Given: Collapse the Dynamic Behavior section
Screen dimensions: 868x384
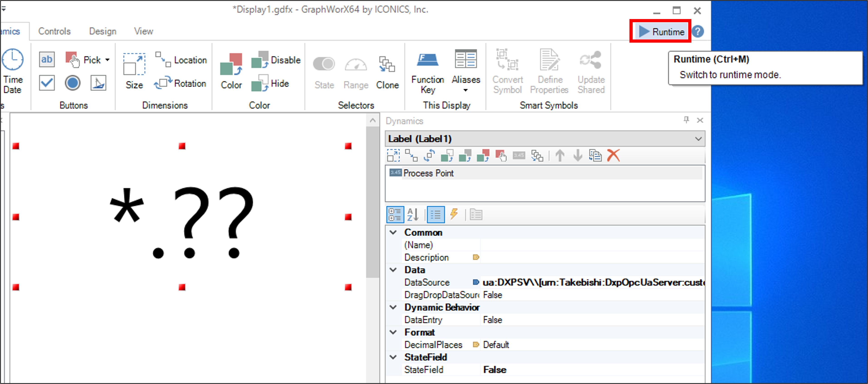Looking at the screenshot, I should pos(393,307).
